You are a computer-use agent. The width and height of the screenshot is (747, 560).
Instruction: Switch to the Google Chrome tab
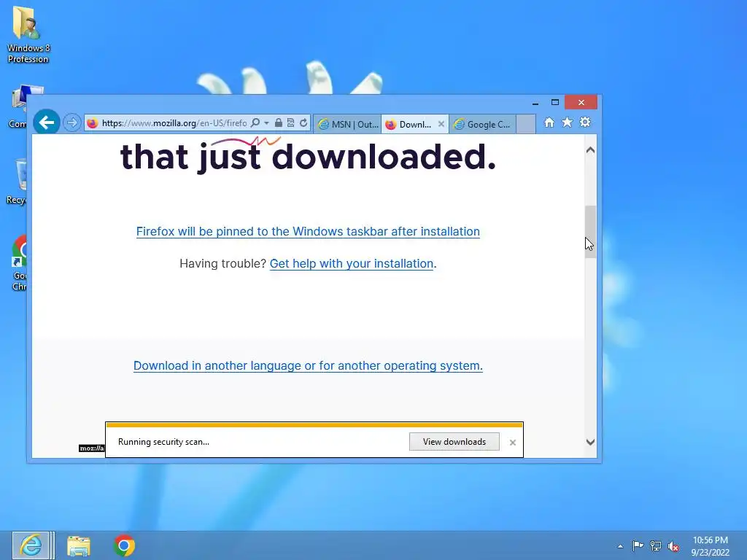483,124
